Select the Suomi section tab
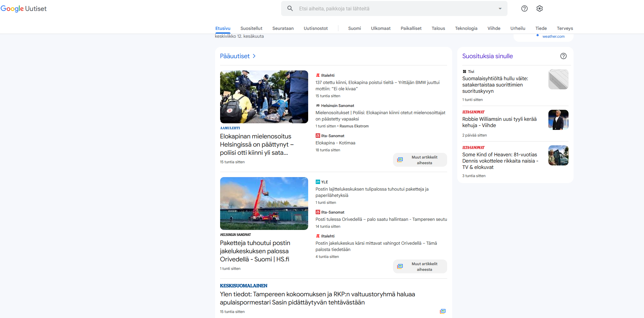 (354, 28)
